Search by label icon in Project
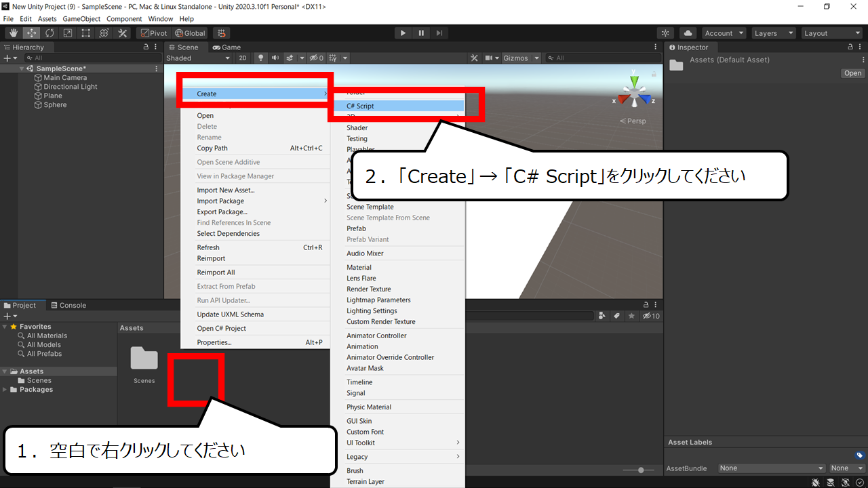 point(617,316)
